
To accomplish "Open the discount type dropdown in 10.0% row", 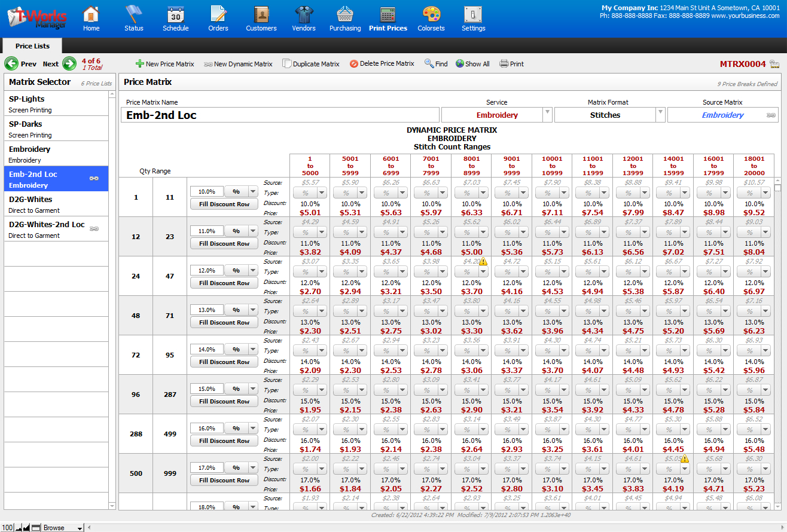I will point(253,192).
